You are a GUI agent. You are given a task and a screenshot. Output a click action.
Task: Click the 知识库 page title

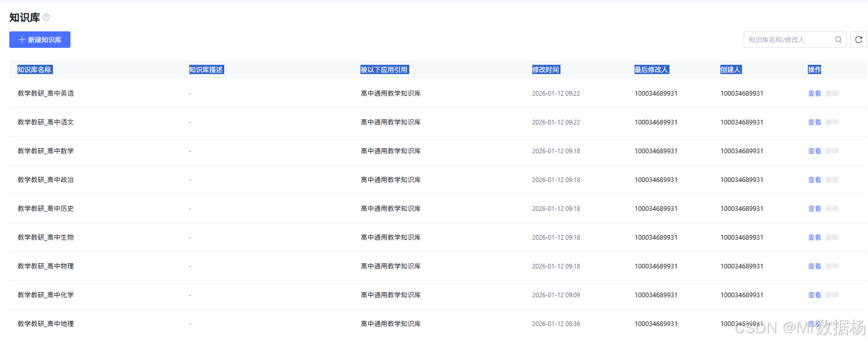tap(25, 17)
